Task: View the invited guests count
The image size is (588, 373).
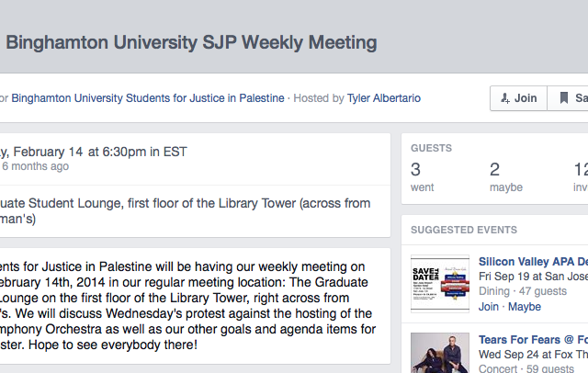Action: coord(581,177)
